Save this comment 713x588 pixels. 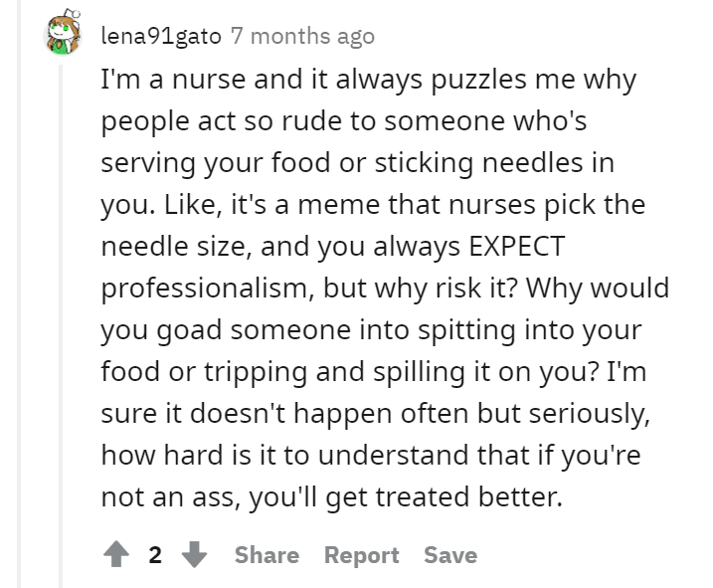[x=450, y=555]
